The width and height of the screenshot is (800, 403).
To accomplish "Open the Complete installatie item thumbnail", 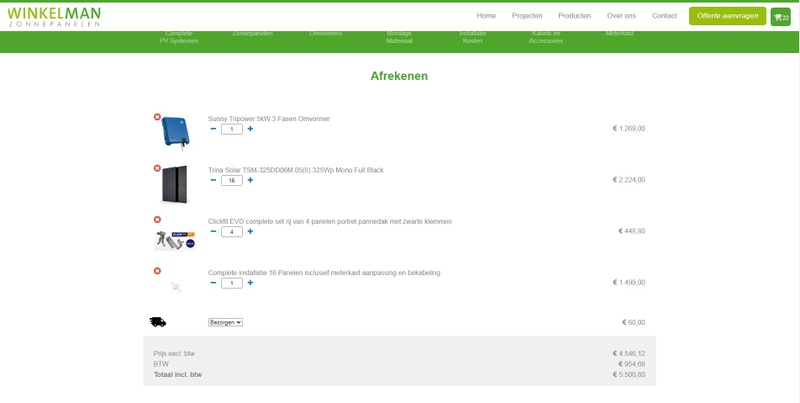I will coord(175,287).
